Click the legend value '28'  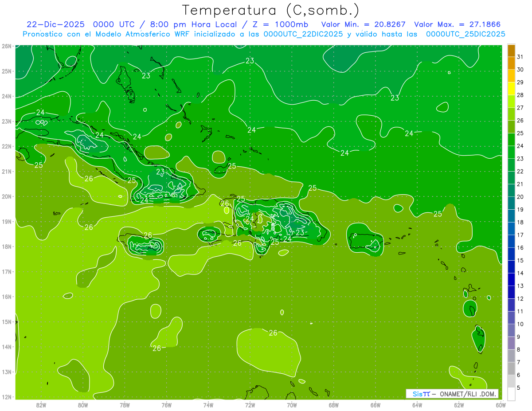tap(520, 95)
